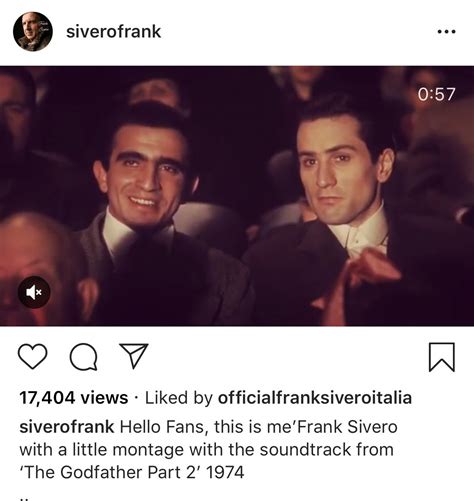Tap the 'little montage' caption line
Viewport: 474px width, 501px height.
click(x=207, y=450)
